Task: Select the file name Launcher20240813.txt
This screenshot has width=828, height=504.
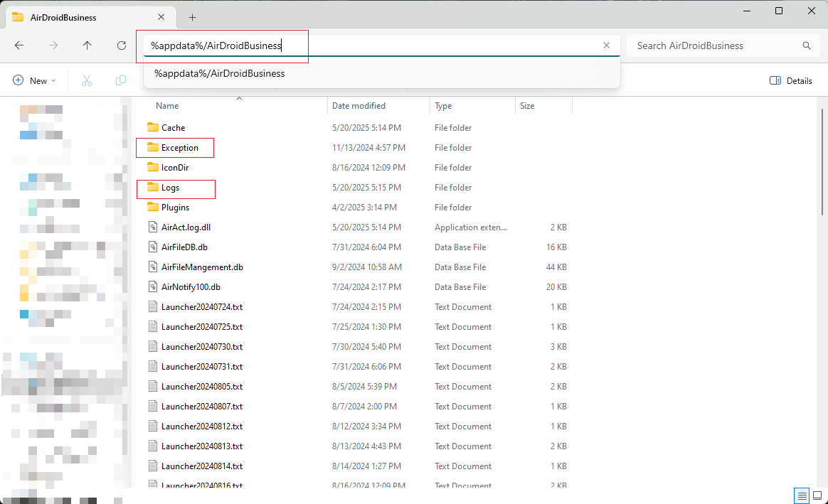Action: tap(202, 446)
